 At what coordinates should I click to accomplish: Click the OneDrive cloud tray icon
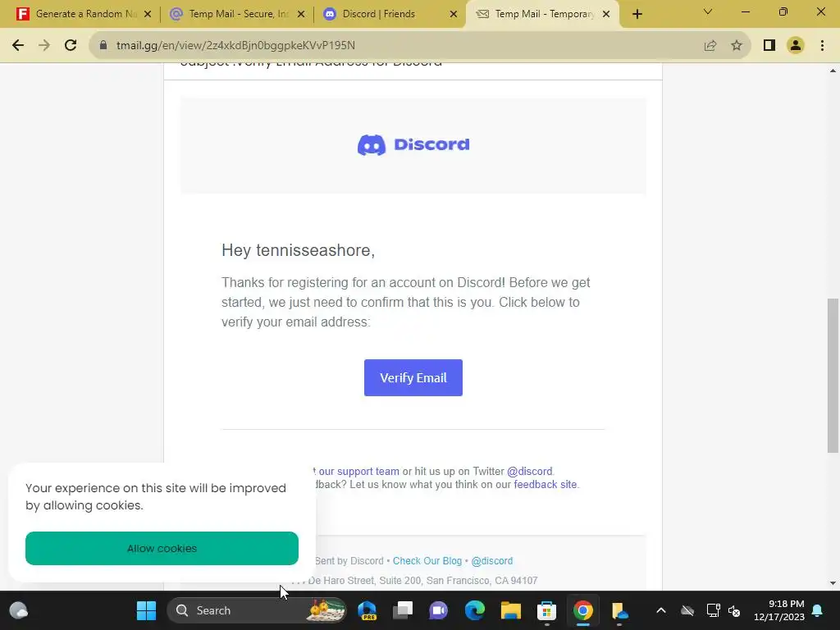pos(687,610)
